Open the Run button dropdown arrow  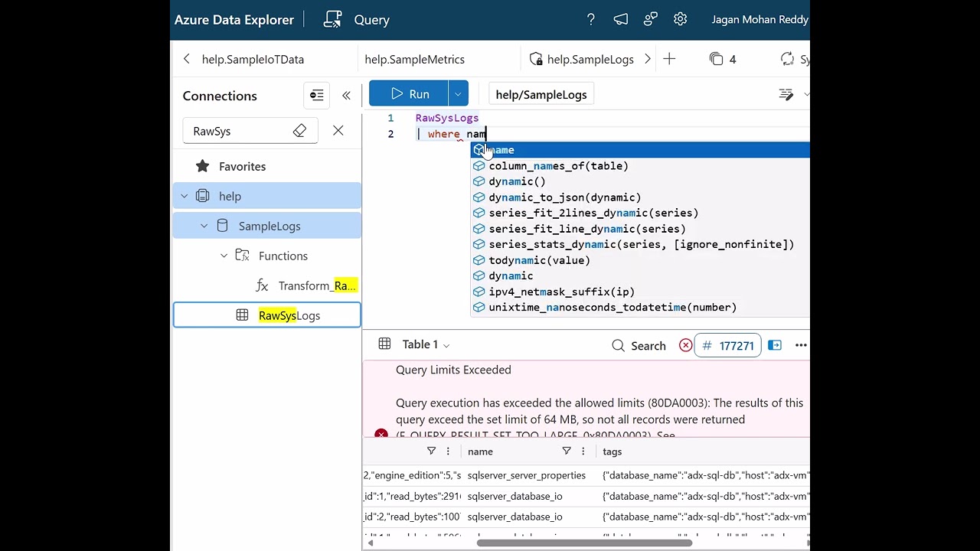click(x=458, y=93)
